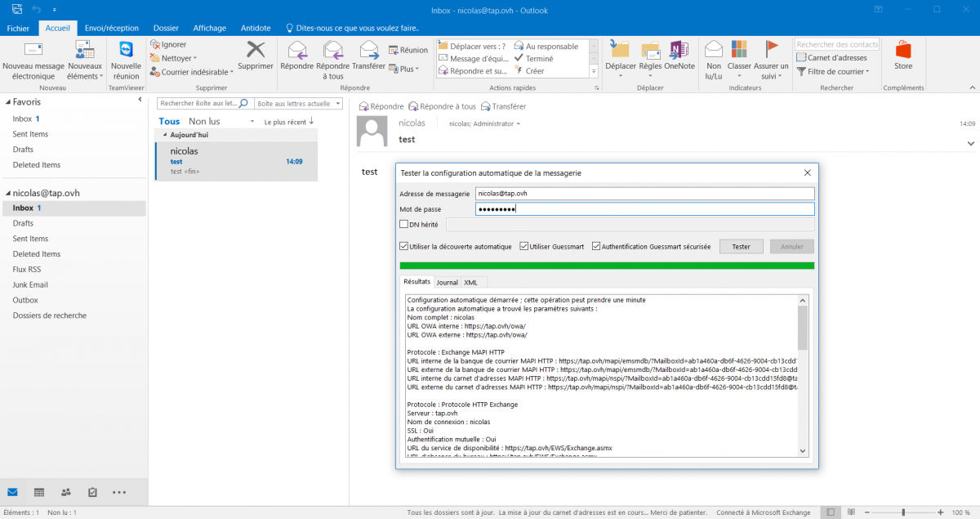Viewport: 980px width, 519px height.
Task: Send the message to OneNote
Action: click(679, 56)
